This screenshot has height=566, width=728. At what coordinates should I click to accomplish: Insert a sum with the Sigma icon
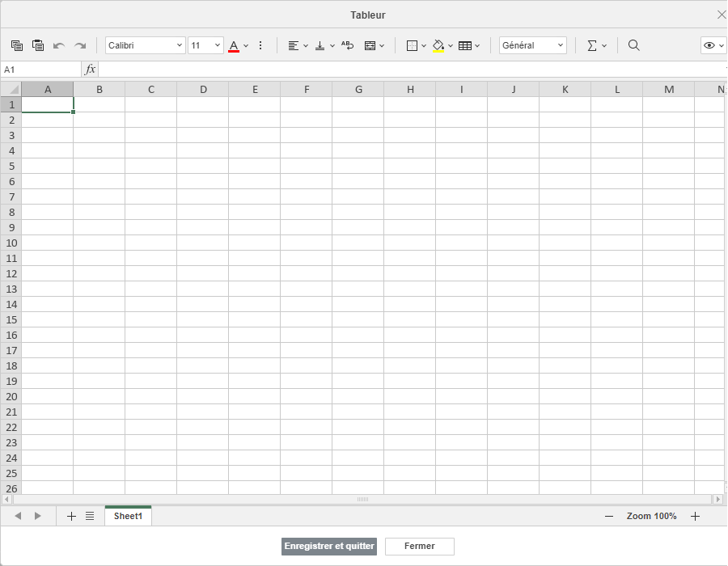591,45
